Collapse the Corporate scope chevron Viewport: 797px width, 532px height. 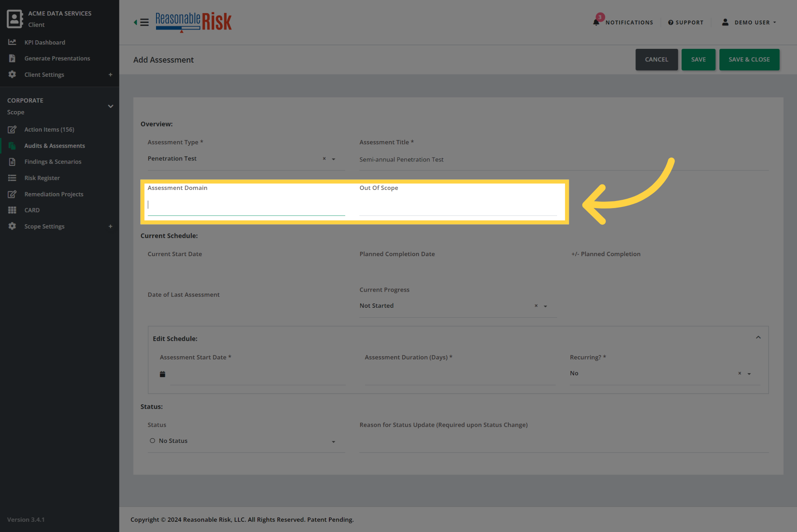111,106
